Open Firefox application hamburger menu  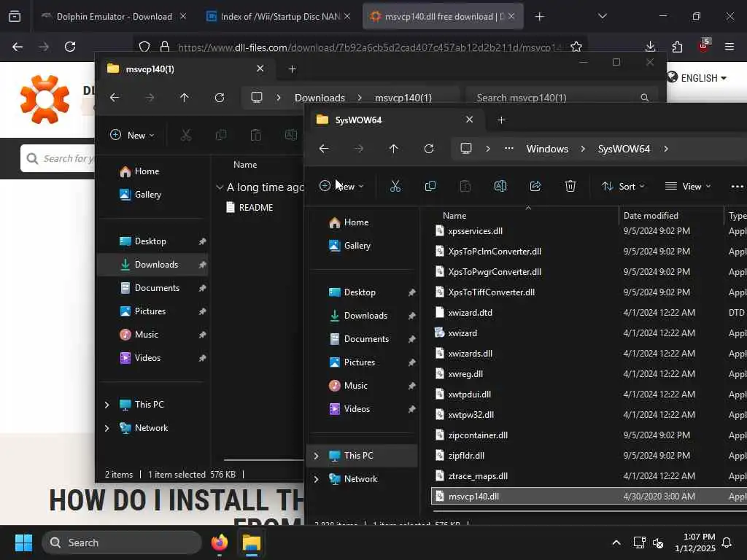point(729,47)
